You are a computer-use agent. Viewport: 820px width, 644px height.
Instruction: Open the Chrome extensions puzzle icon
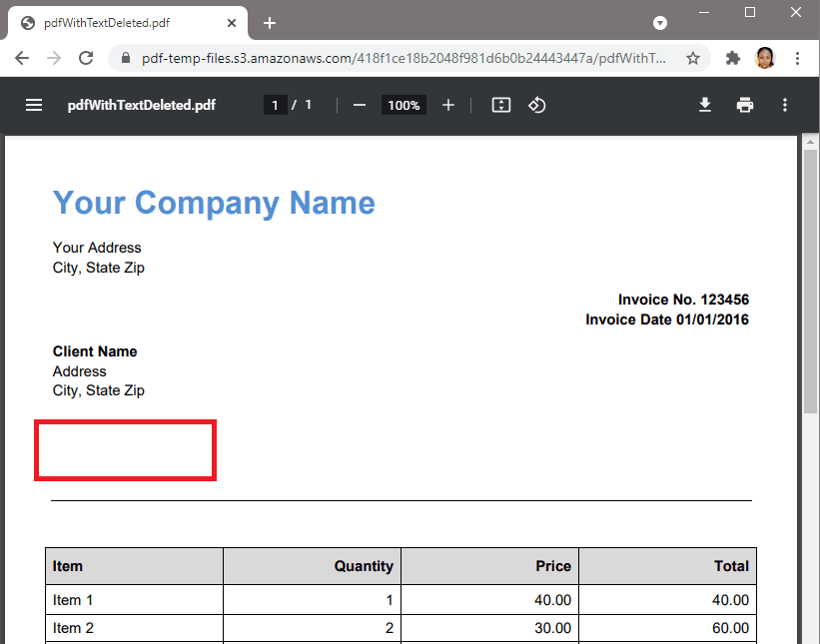732,59
